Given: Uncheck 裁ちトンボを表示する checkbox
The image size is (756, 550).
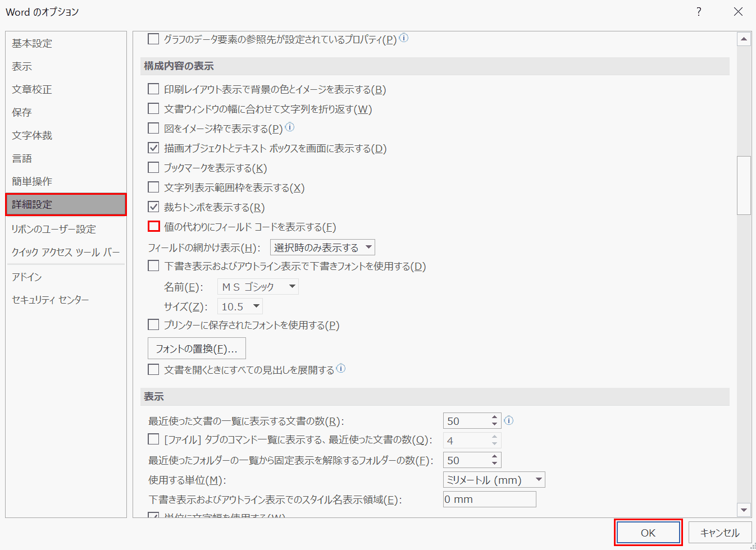Looking at the screenshot, I should coord(153,207).
